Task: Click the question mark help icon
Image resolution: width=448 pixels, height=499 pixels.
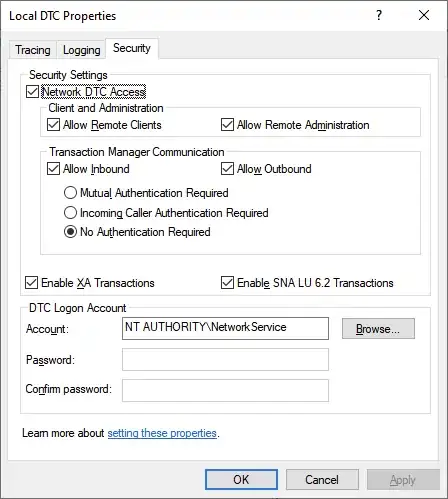Action: 379,15
